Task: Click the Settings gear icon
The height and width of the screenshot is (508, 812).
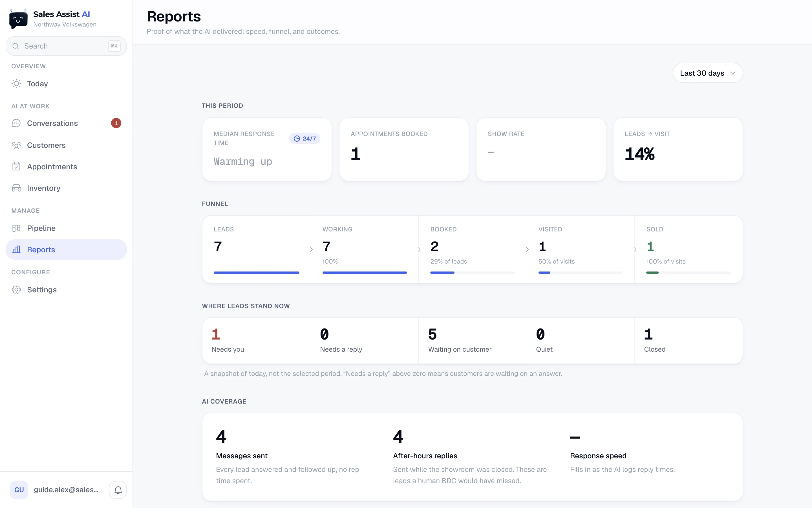Action: pos(16,290)
